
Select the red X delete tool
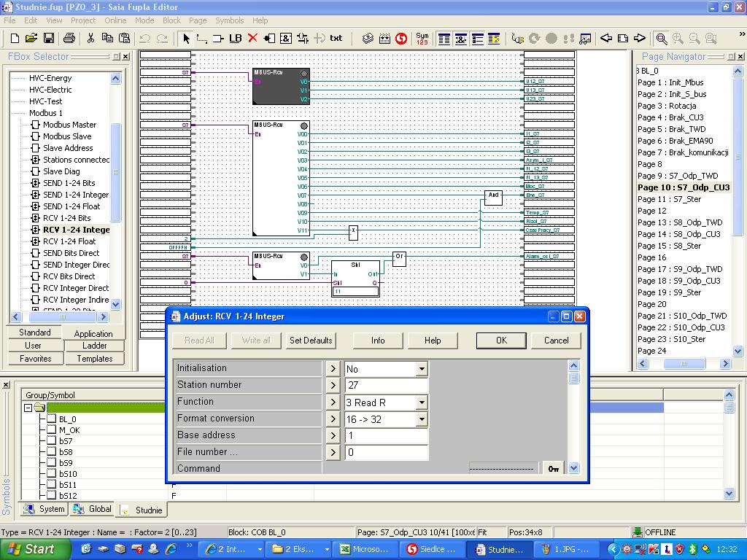pos(252,38)
